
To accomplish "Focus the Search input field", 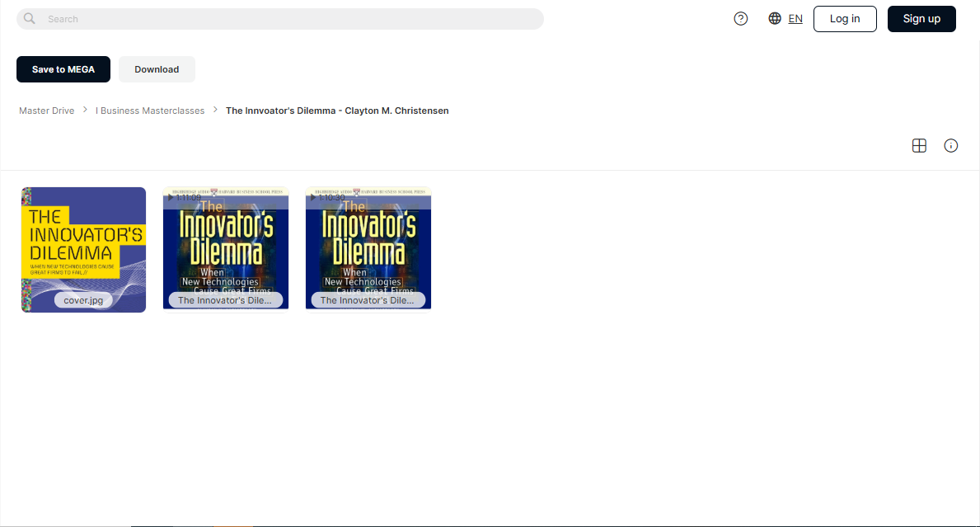I will 280,19.
